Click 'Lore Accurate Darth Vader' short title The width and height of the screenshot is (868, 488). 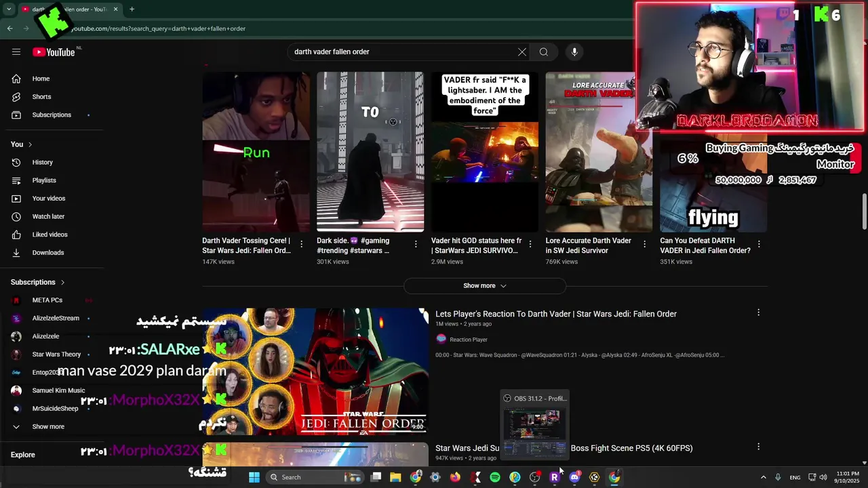(589, 245)
